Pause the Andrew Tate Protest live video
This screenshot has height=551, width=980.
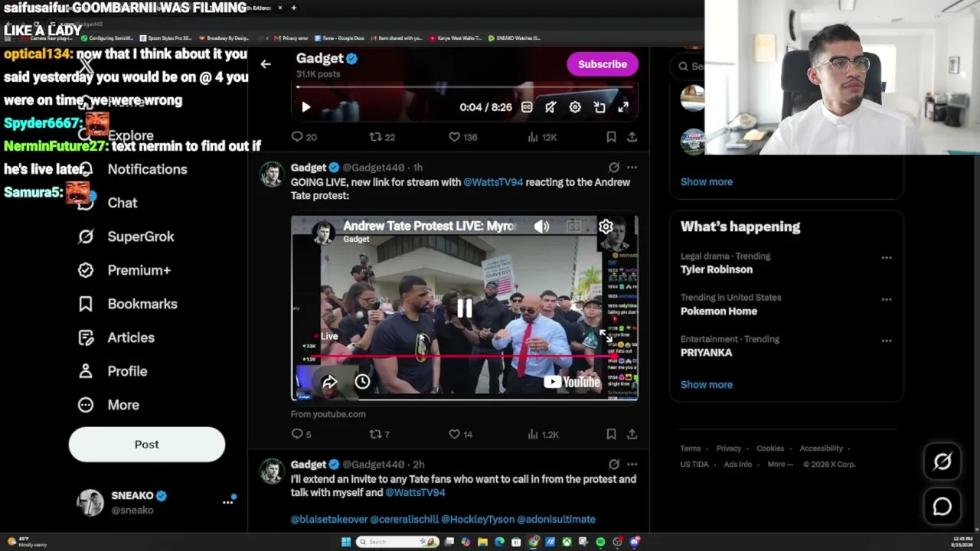[x=465, y=308]
